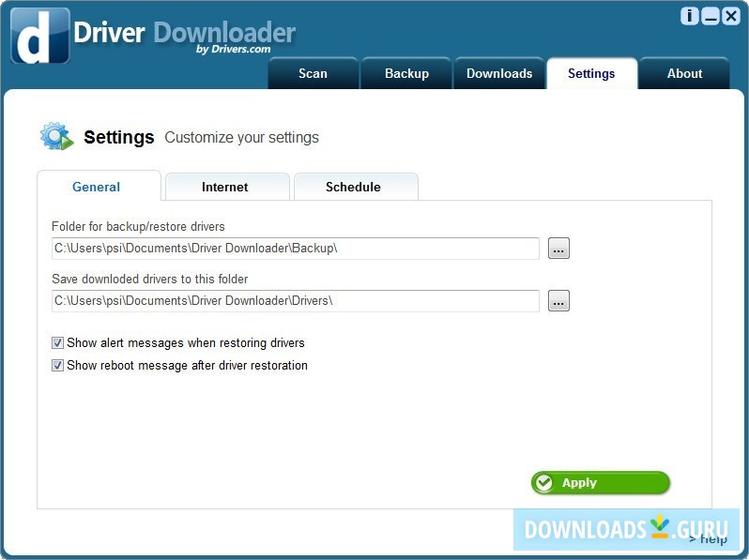The width and height of the screenshot is (749, 560).
Task: Select the General settings sub-tab
Action: (x=99, y=186)
